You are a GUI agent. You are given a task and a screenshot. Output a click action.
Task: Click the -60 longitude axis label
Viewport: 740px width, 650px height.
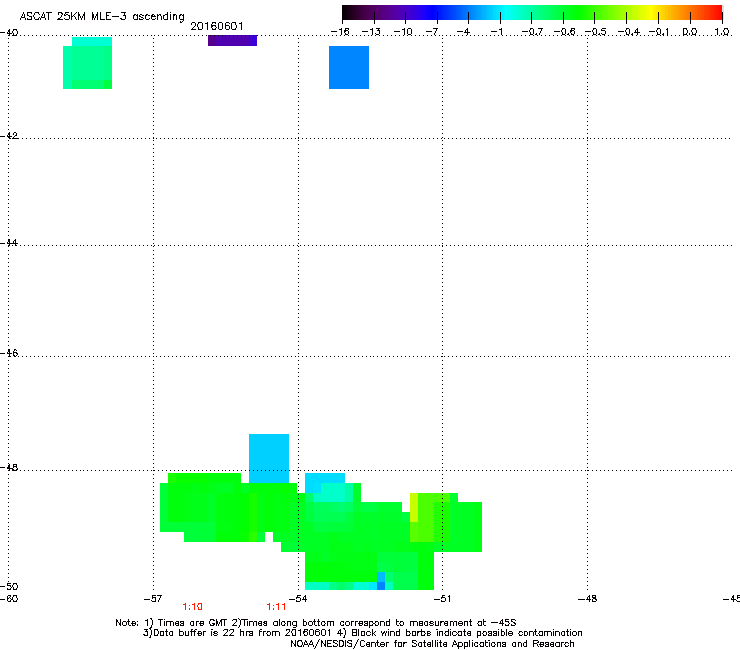click(x=9, y=599)
